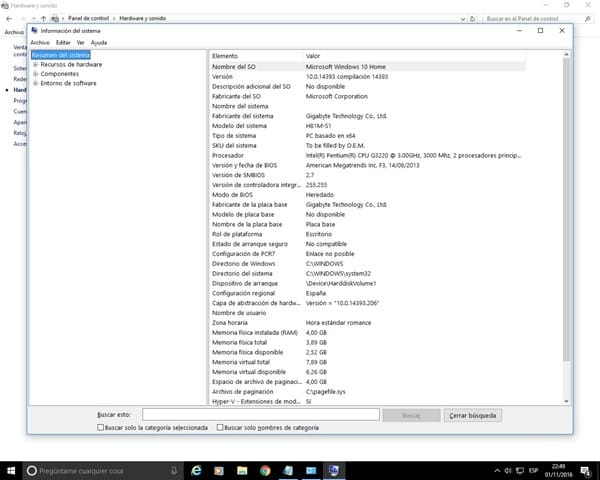Click the 'Cerrar búsqueda' button

click(x=473, y=415)
